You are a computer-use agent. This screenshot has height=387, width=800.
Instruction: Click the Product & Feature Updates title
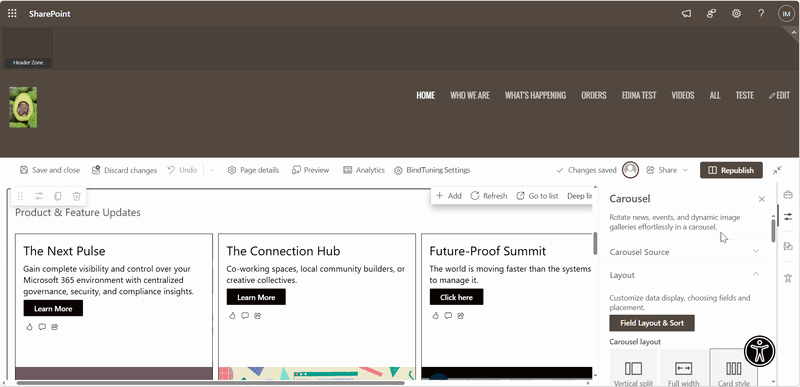[78, 213]
